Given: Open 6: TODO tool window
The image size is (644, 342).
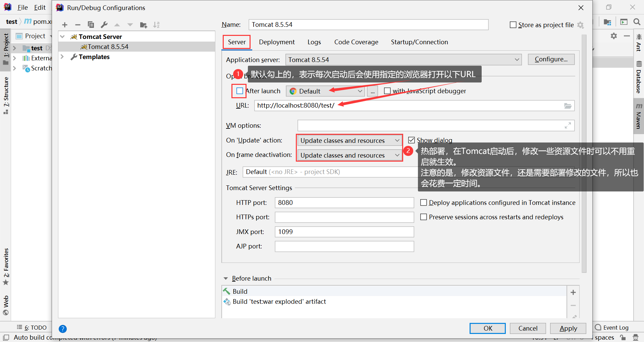Looking at the screenshot, I should coord(32,328).
